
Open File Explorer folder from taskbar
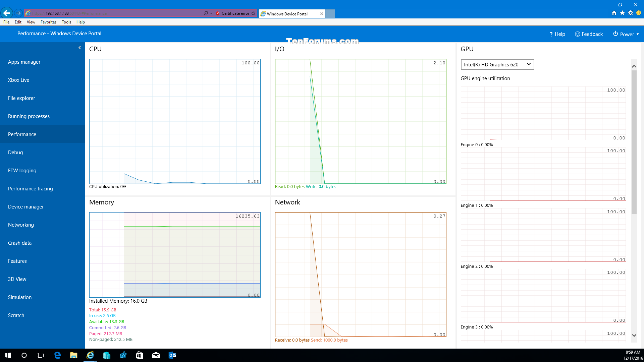[74, 355]
